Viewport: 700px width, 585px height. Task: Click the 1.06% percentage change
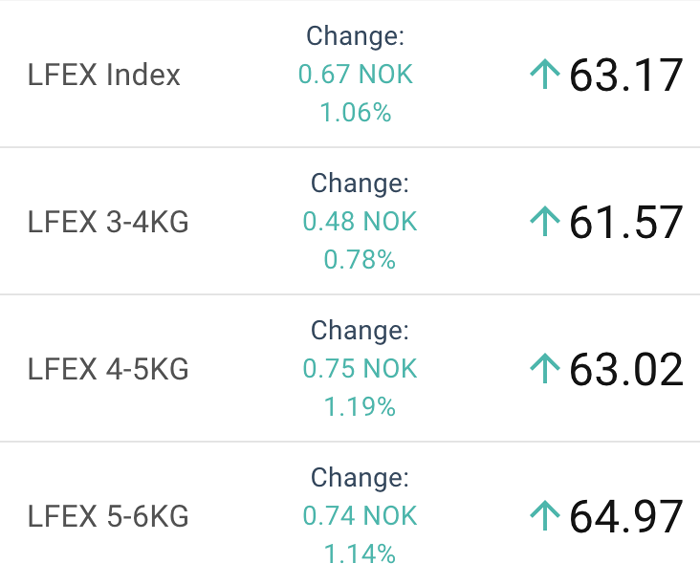(355, 113)
